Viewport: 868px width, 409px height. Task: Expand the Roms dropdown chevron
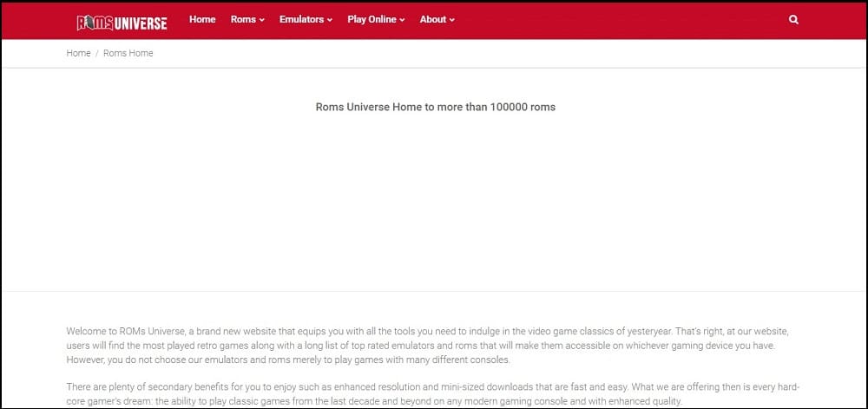point(262,20)
